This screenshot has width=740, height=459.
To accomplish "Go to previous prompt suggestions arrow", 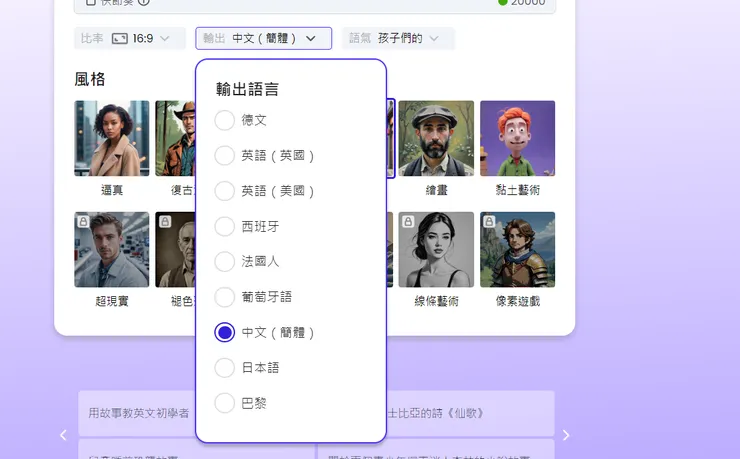I will tap(63, 435).
